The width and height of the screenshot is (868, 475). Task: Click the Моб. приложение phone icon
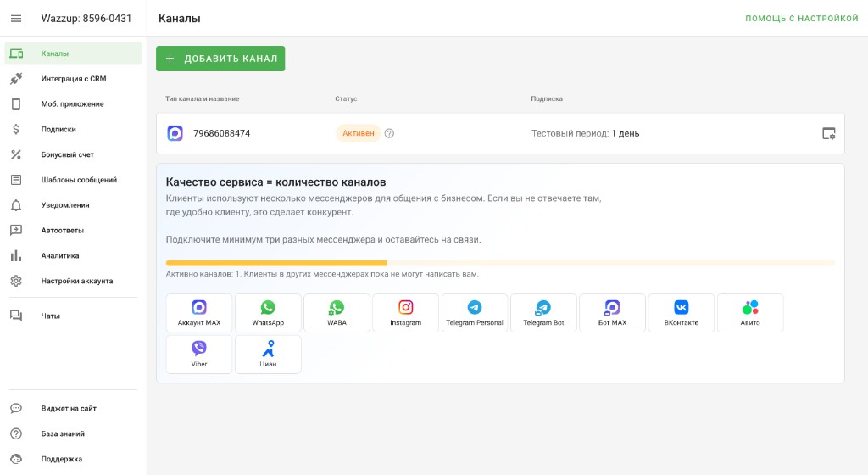[16, 104]
